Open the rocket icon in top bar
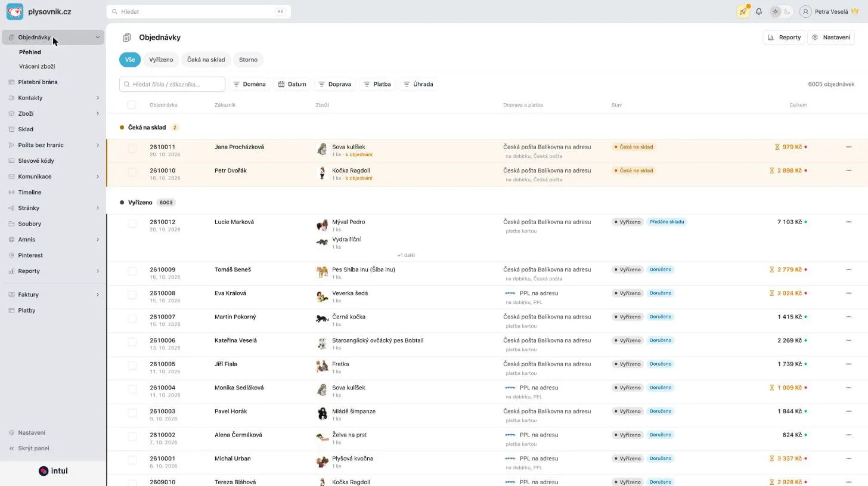868x486 pixels. pos(743,11)
